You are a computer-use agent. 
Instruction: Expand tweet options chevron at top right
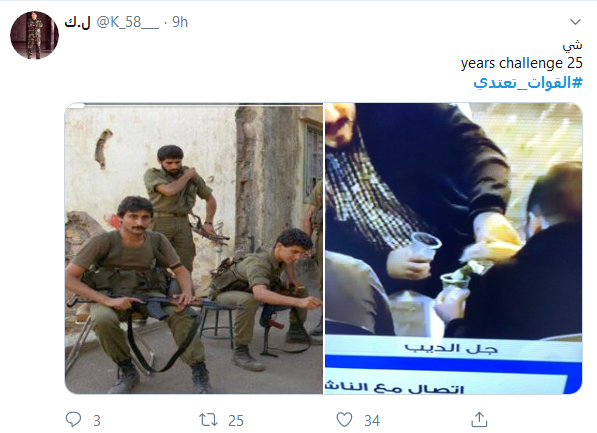575,22
